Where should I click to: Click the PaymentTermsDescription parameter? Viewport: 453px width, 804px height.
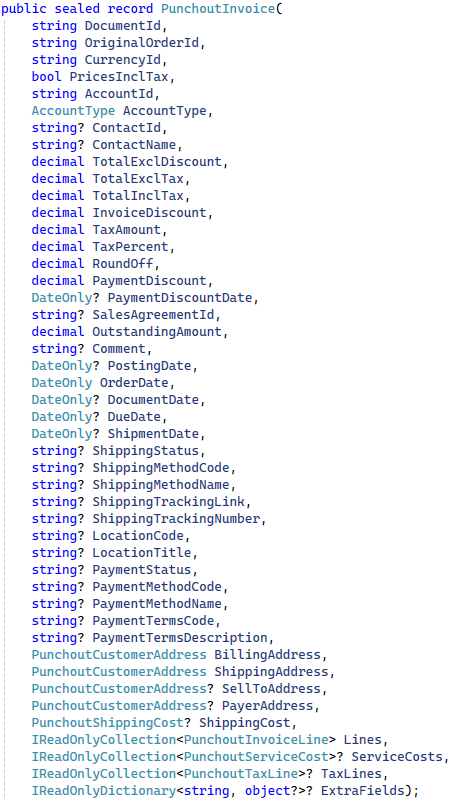(180, 637)
